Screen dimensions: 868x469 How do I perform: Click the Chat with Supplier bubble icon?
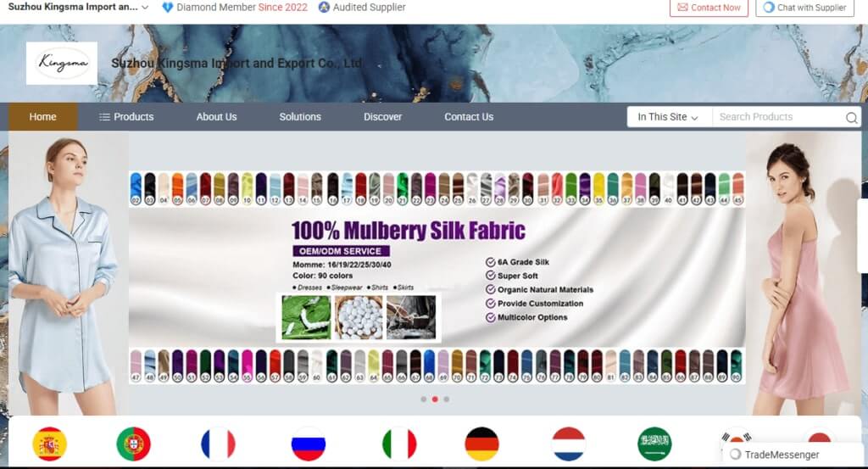pyautogui.click(x=768, y=8)
